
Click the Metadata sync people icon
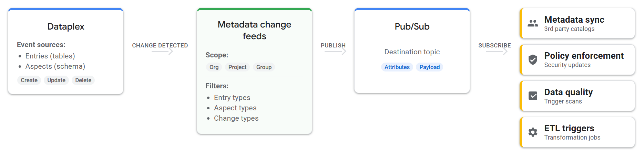[x=533, y=23]
